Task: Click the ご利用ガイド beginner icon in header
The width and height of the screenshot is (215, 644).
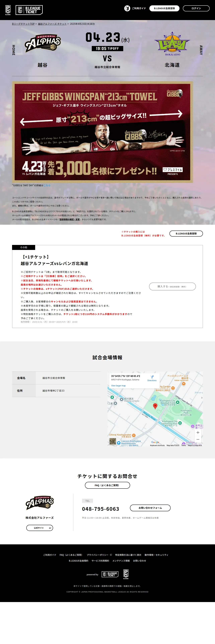Action: pos(127,8)
